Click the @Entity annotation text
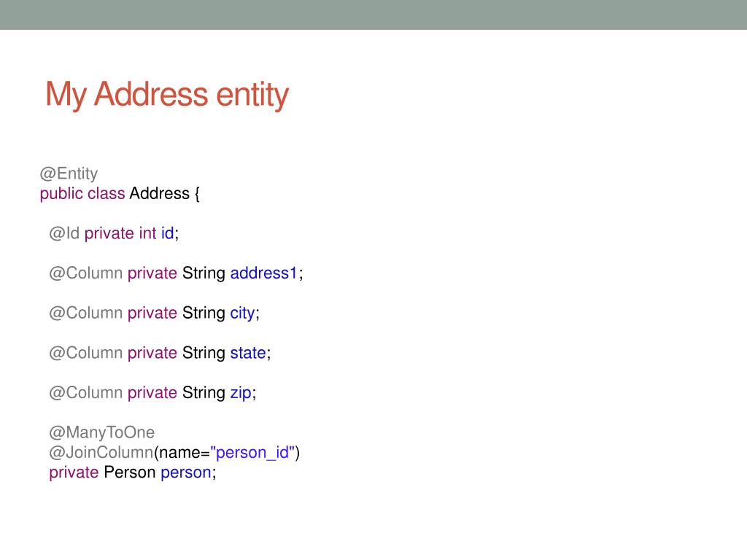Image resolution: width=747 pixels, height=560 pixels. pyautogui.click(x=69, y=174)
